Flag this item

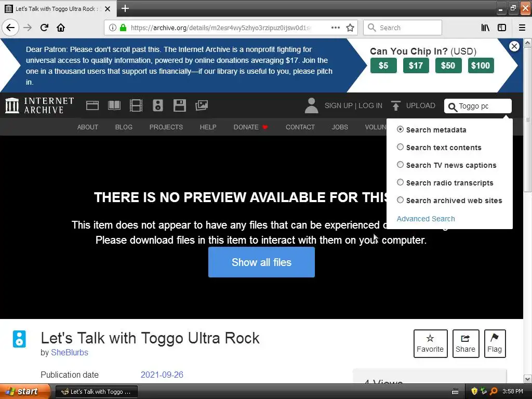pos(495,343)
